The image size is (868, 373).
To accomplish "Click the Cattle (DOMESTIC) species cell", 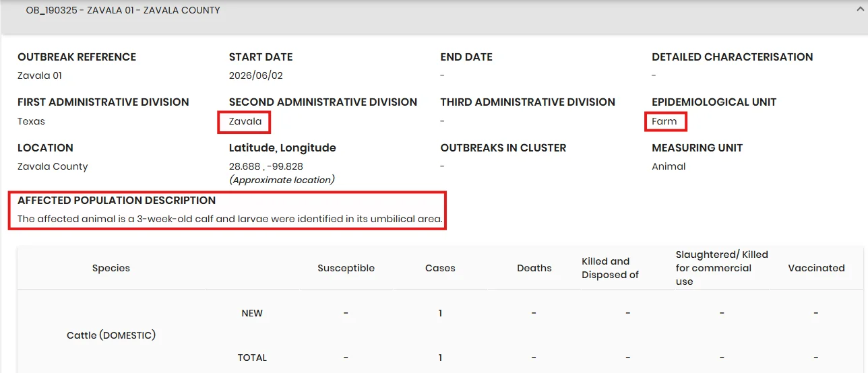I will 111,335.
